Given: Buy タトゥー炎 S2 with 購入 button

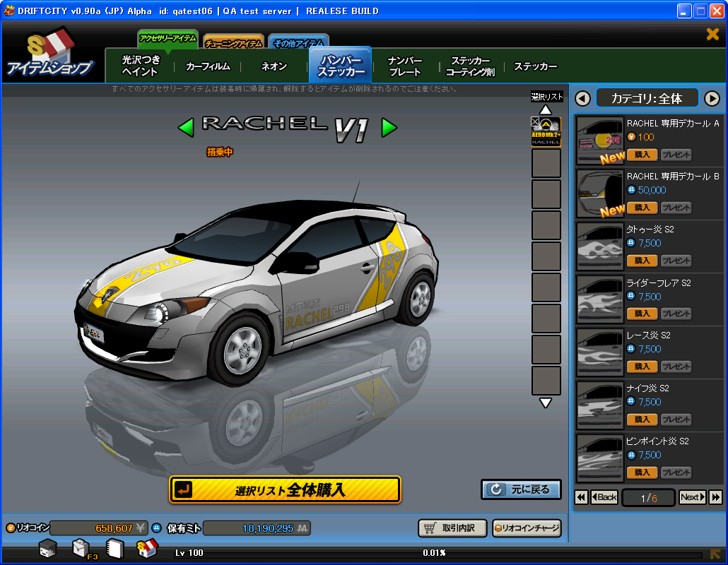Looking at the screenshot, I should point(642,261).
